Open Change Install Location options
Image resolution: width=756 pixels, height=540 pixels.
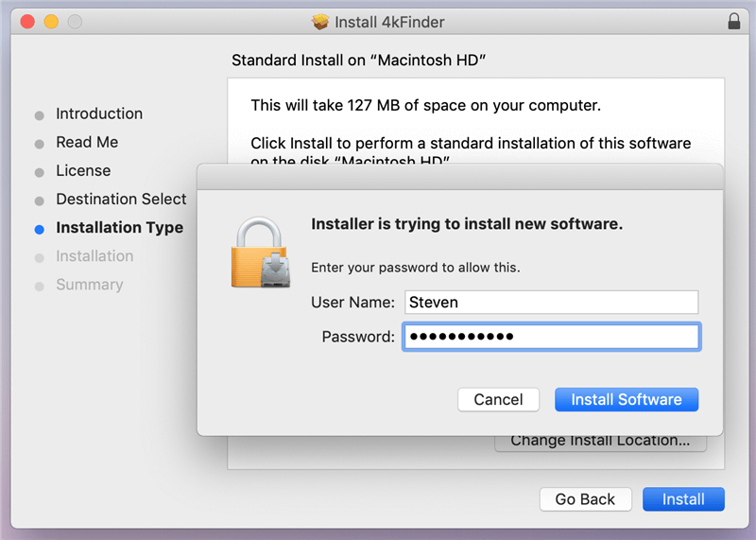coord(600,441)
